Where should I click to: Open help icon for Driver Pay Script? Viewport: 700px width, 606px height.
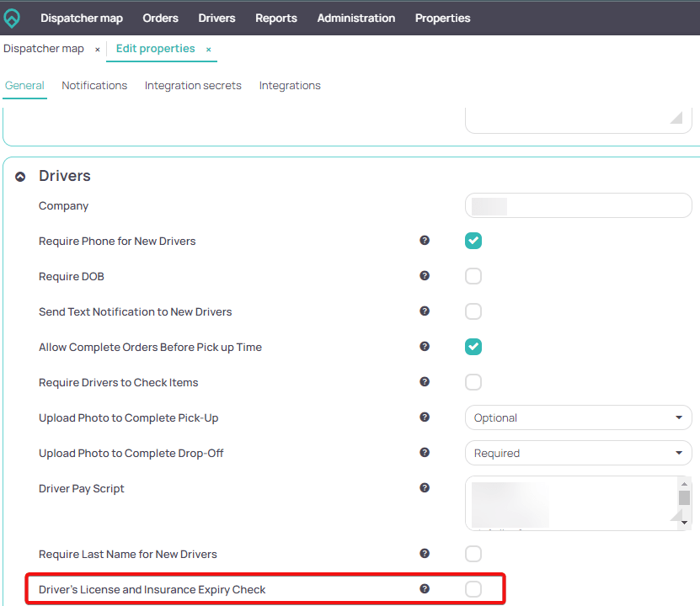425,488
